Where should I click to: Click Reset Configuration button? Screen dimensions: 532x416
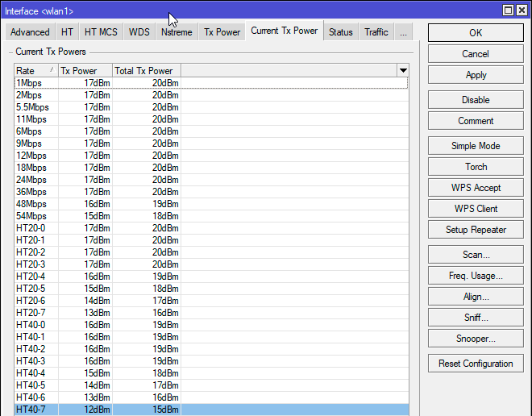pyautogui.click(x=476, y=364)
